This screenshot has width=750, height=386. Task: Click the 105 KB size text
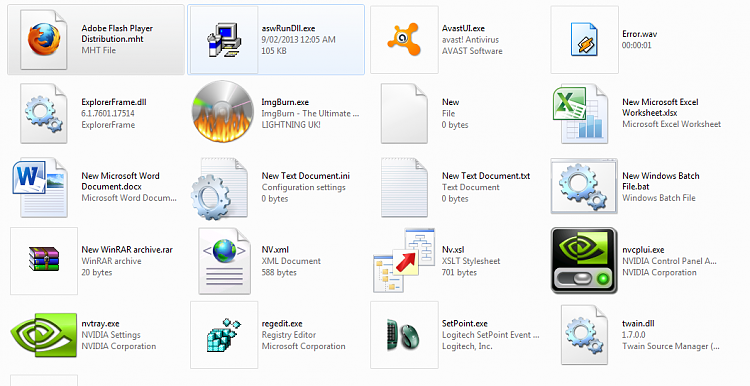(274, 51)
